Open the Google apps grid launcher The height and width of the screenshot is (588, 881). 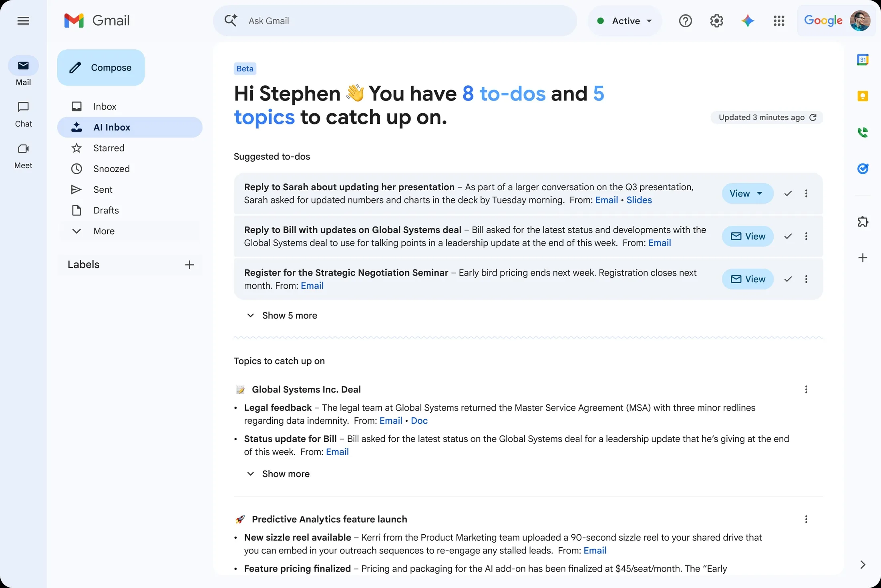[779, 20]
